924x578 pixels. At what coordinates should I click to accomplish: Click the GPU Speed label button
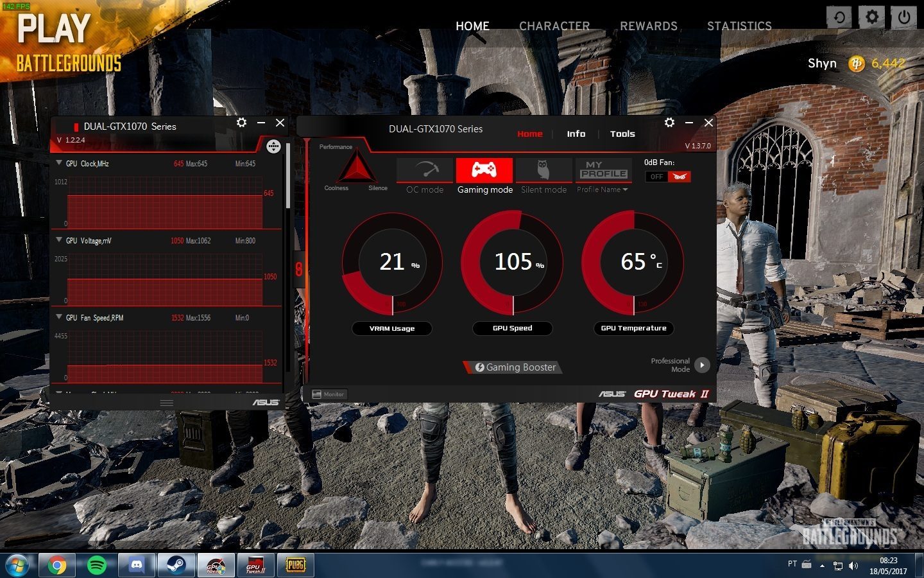tap(513, 328)
